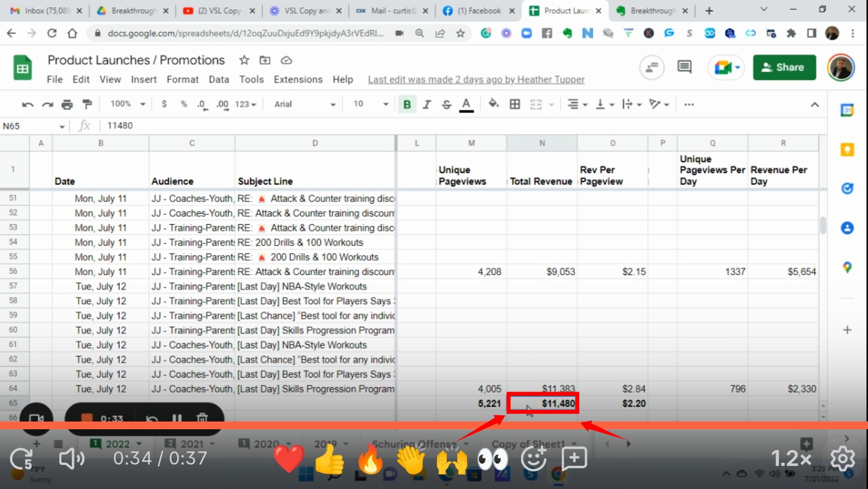Click the Increase decimal places icon

(222, 105)
